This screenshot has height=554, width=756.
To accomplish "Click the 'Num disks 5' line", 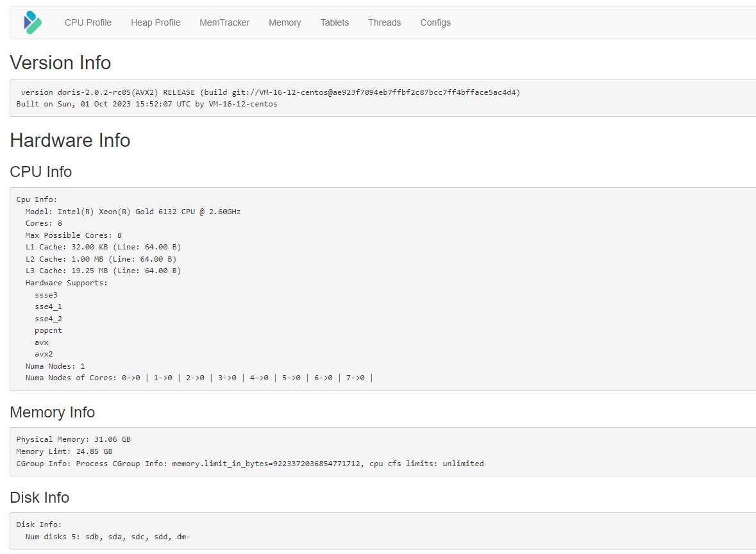I will pos(108,537).
